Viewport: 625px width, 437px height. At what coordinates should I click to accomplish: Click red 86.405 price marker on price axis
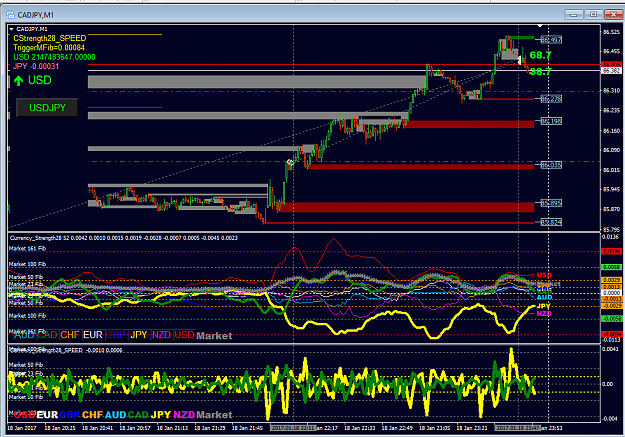(x=611, y=64)
